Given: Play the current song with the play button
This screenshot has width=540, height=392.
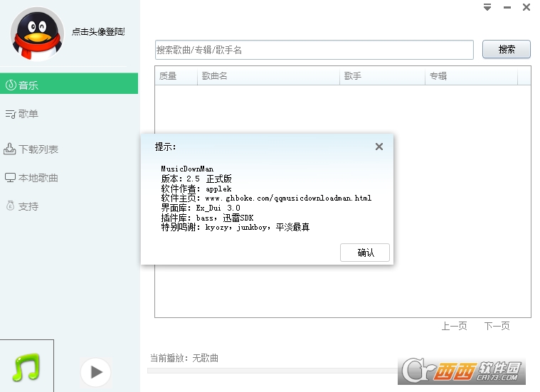Looking at the screenshot, I should (x=96, y=372).
